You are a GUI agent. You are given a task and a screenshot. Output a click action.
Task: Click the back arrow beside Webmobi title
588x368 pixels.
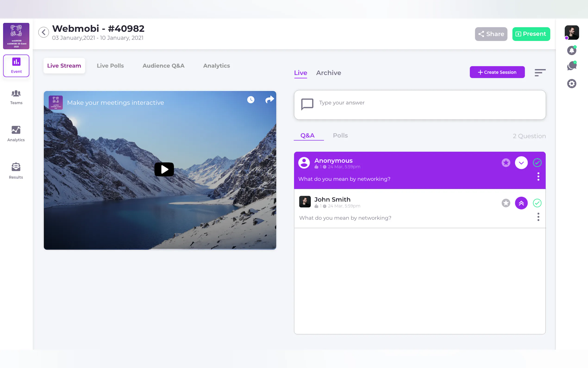click(44, 32)
